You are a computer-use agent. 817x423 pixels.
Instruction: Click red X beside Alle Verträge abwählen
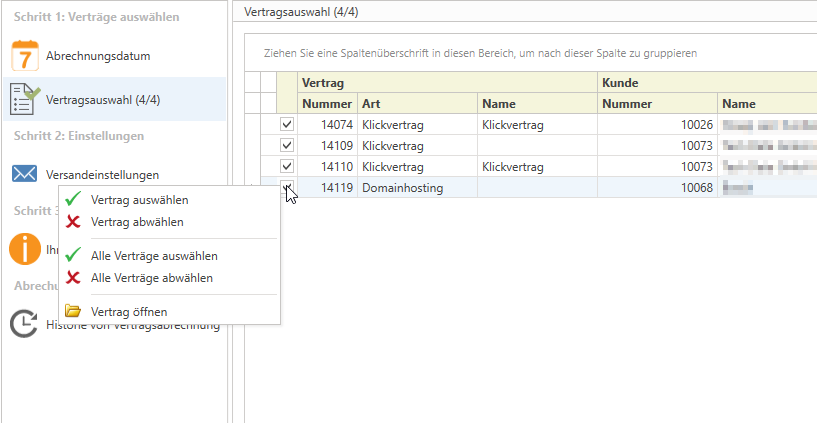tap(73, 277)
